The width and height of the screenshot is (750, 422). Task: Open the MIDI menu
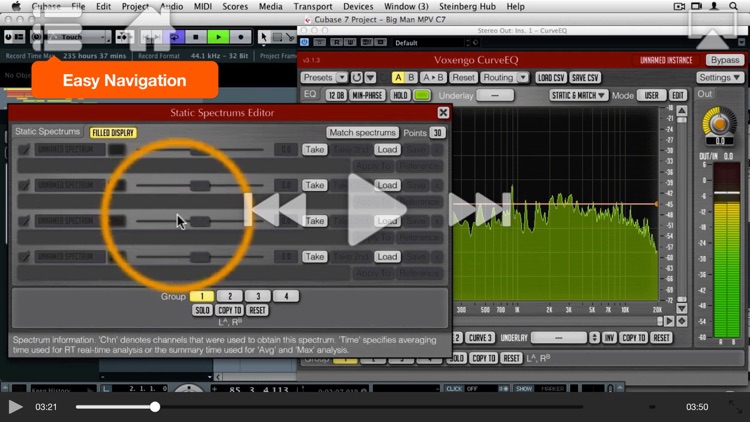point(203,6)
